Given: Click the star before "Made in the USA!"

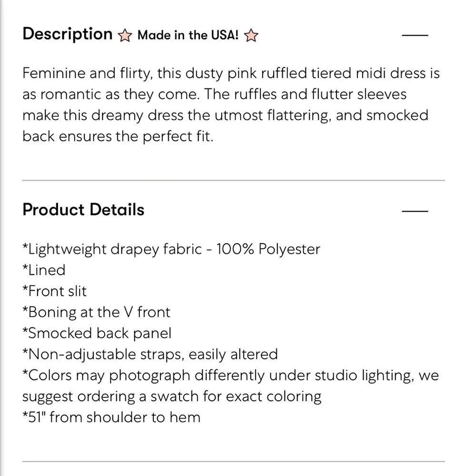Looking at the screenshot, I should tap(125, 36).
